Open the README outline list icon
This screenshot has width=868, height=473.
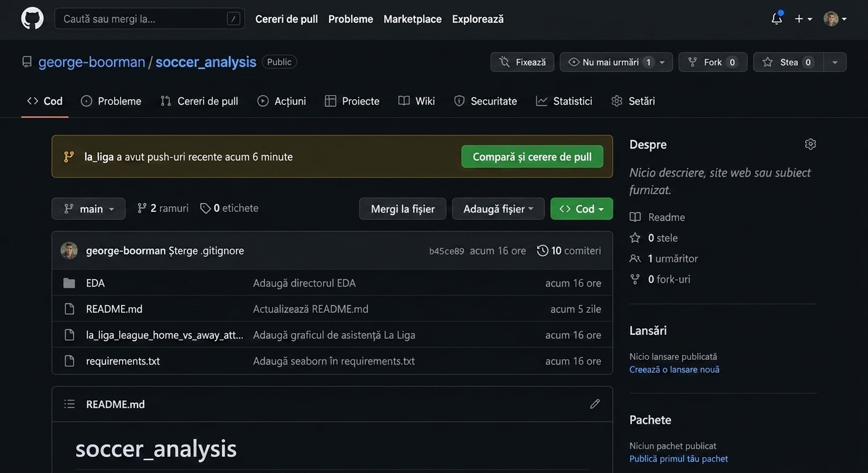(70, 404)
